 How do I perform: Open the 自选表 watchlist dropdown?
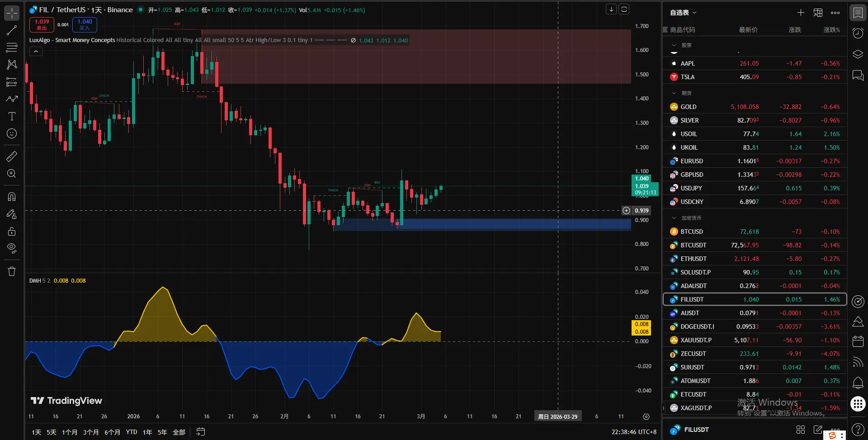click(x=683, y=13)
